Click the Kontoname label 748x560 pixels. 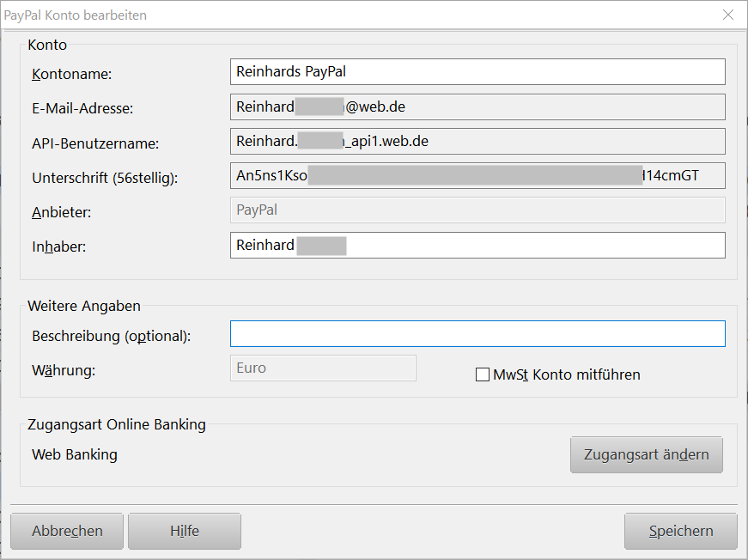[x=72, y=75]
